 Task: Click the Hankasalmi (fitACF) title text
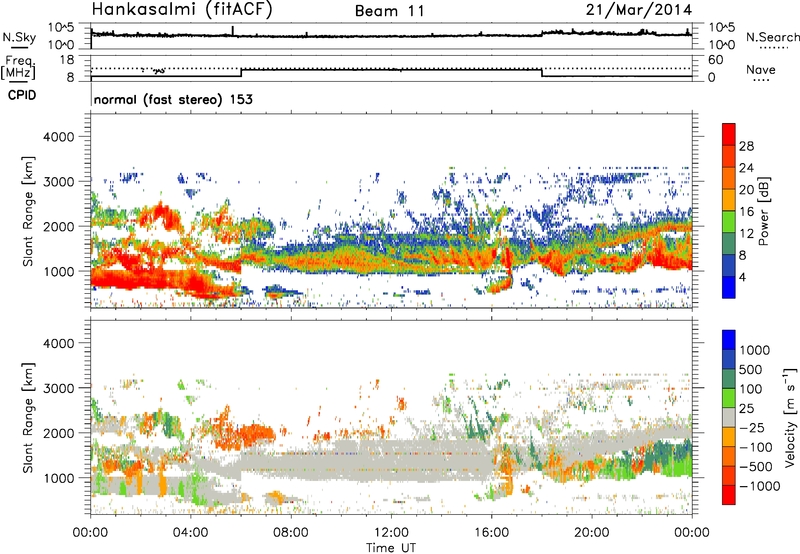182,9
